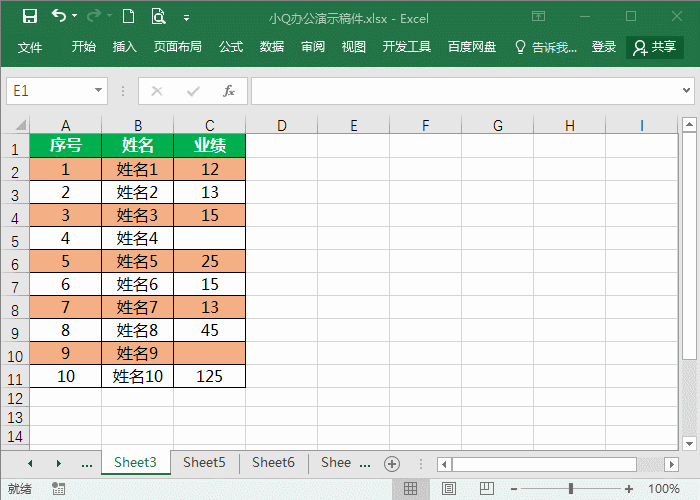Click the 共享 share button
Image resolution: width=700 pixels, height=500 pixels.
click(655, 47)
